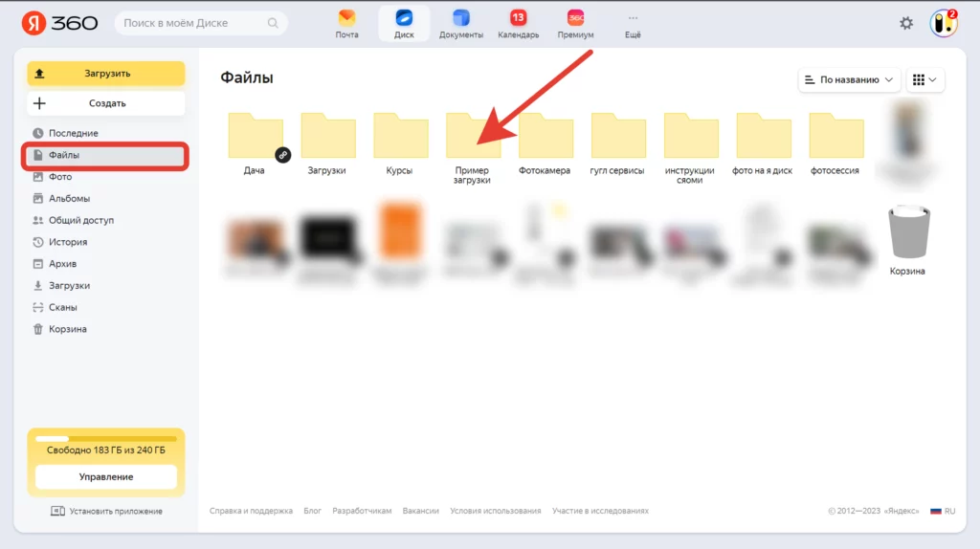
Task: Click the storage usage progress bar
Action: (x=105, y=438)
